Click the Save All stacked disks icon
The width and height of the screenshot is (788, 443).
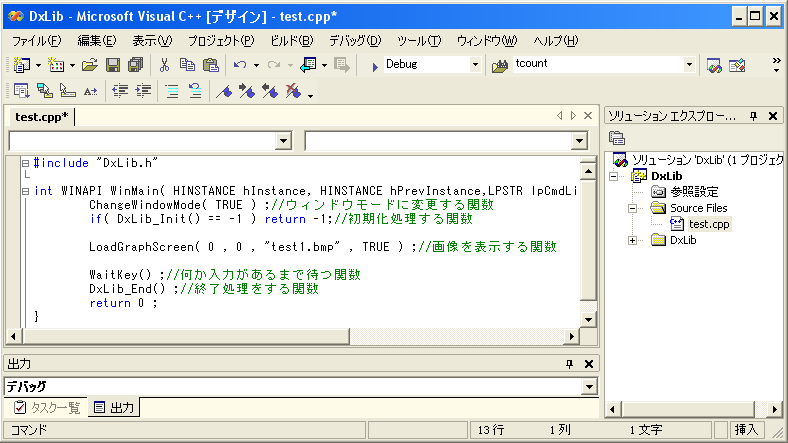pyautogui.click(x=136, y=65)
